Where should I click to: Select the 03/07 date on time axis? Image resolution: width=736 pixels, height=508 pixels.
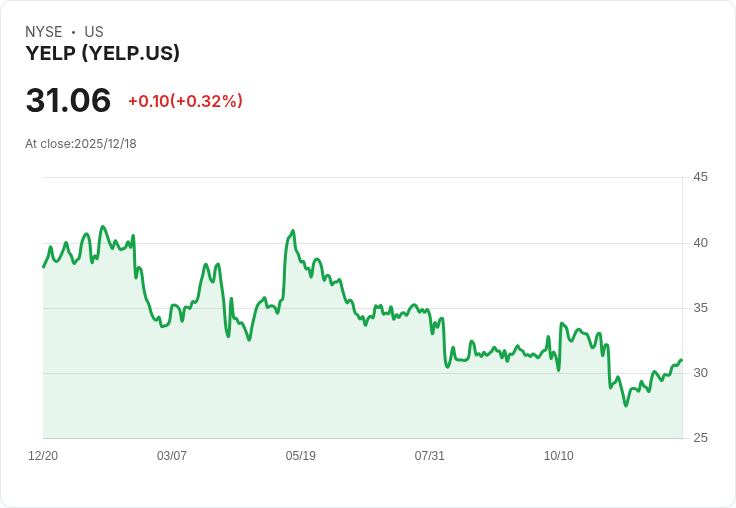pos(172,456)
